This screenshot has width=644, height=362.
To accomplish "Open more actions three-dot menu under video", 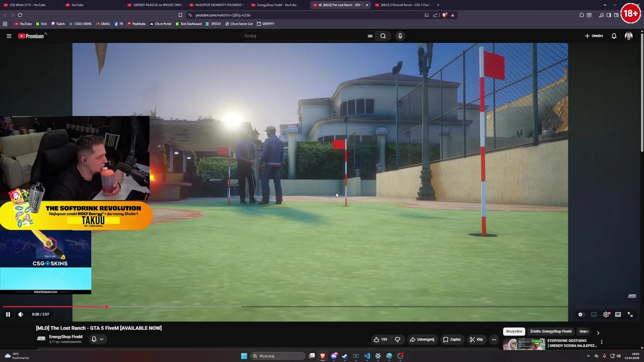I will (x=494, y=339).
